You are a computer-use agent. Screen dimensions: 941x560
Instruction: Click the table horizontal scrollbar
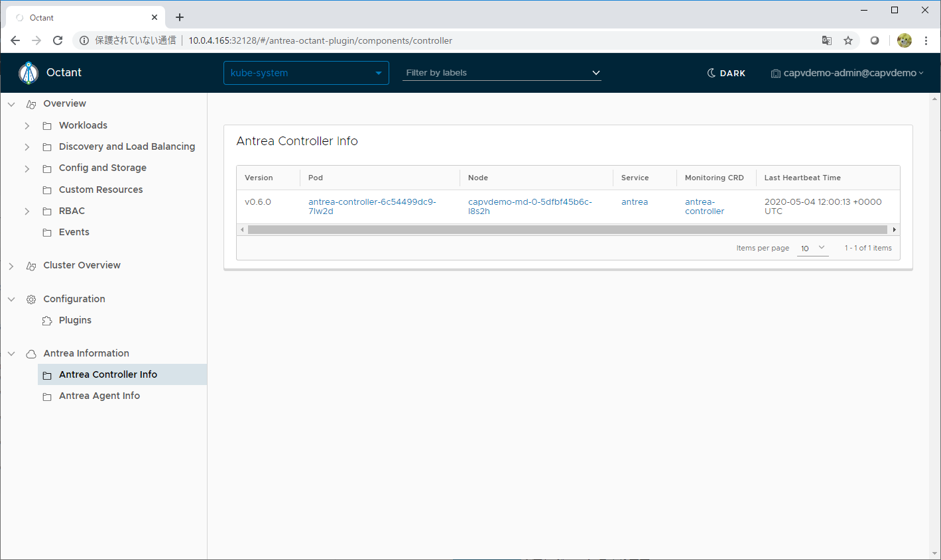[x=567, y=229]
